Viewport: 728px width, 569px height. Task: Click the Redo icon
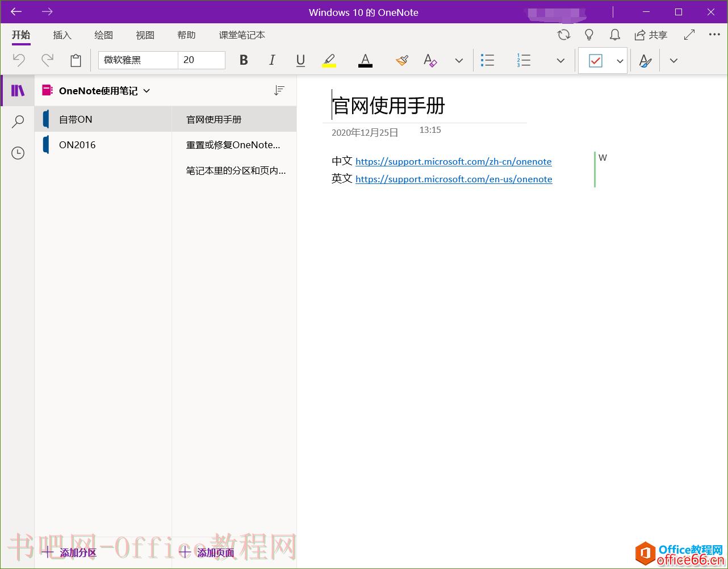point(47,60)
